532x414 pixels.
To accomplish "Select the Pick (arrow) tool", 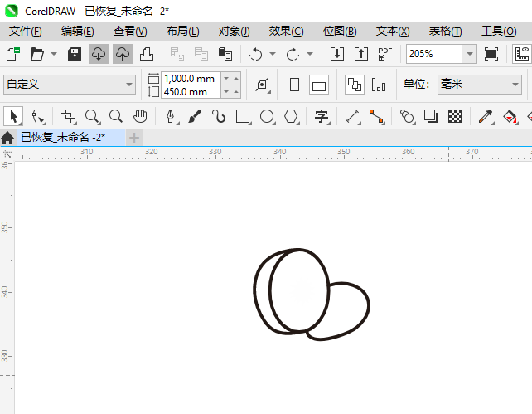I will pyautogui.click(x=13, y=116).
